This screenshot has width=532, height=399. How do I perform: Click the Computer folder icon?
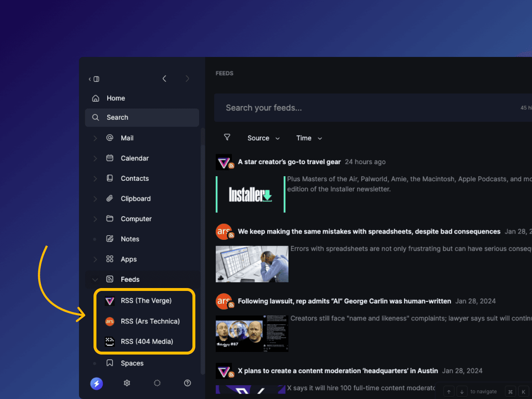pos(110,219)
